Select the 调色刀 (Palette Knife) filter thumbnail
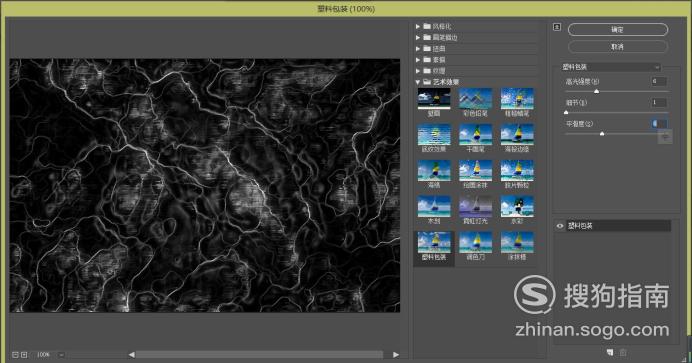 (x=475, y=242)
